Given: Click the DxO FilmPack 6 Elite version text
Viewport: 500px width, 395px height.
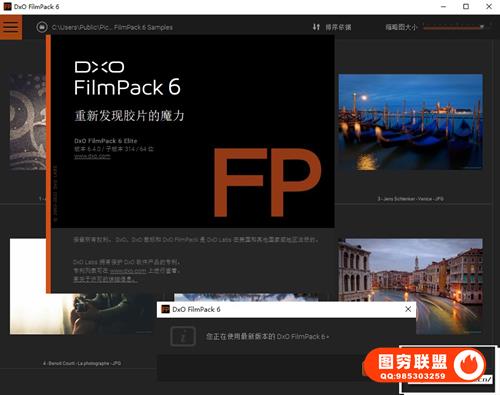Looking at the screenshot, I should (x=106, y=141).
